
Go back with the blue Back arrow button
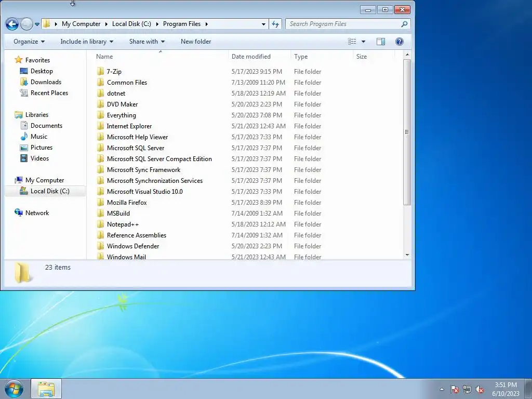(x=12, y=24)
